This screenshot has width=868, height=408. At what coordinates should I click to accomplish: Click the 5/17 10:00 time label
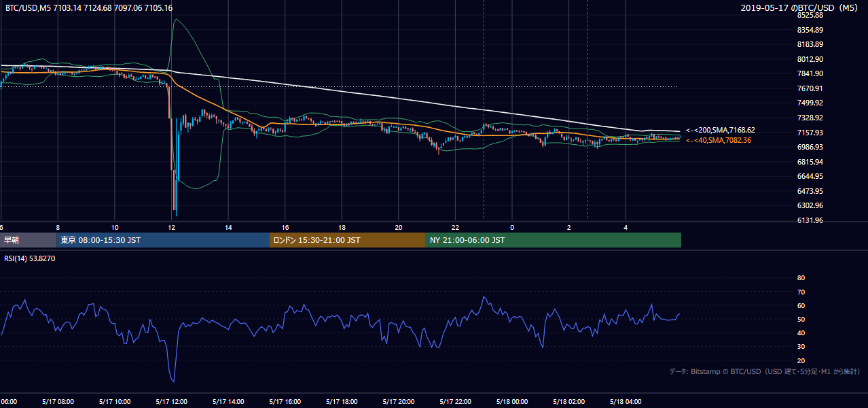click(115, 401)
